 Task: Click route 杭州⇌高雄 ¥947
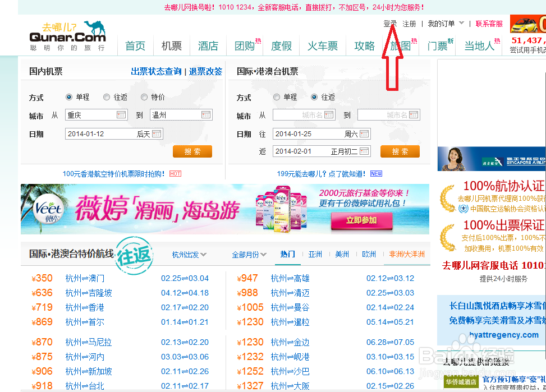click(290, 279)
